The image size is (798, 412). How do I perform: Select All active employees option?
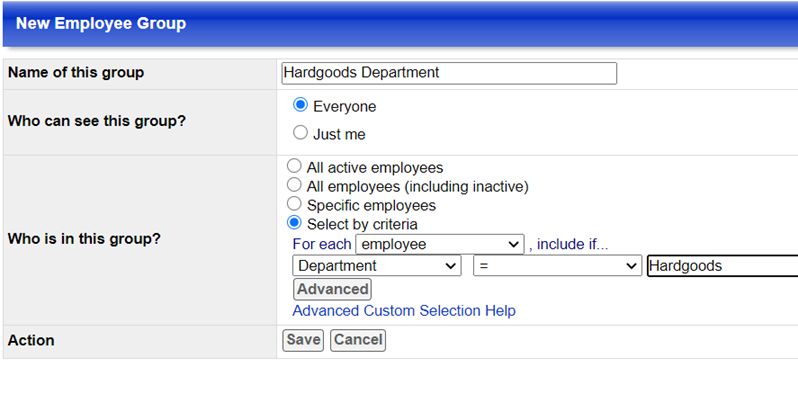tap(294, 167)
